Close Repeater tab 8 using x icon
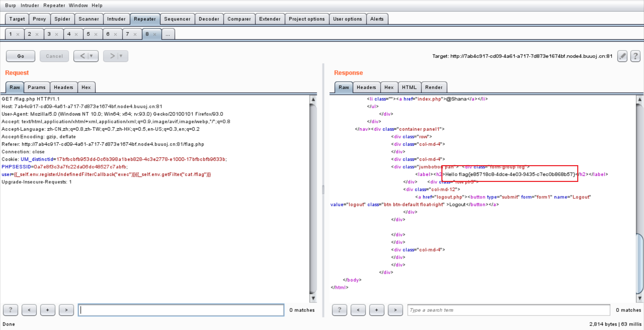Image resolution: width=644 pixels, height=330 pixels. click(x=155, y=35)
